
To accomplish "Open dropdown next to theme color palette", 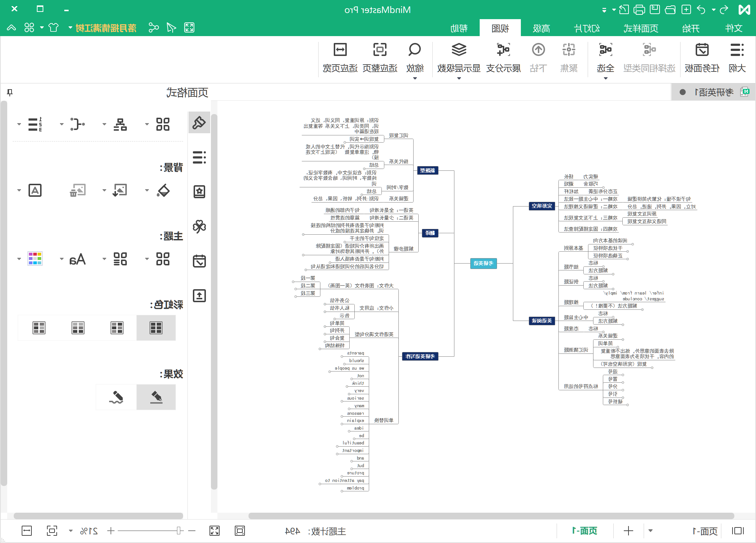I will point(19,259).
